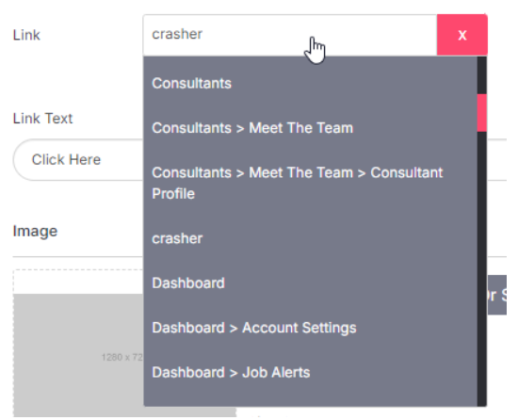The image size is (518, 420).
Task: Select the crasher entry in the list
Action: pos(310,238)
